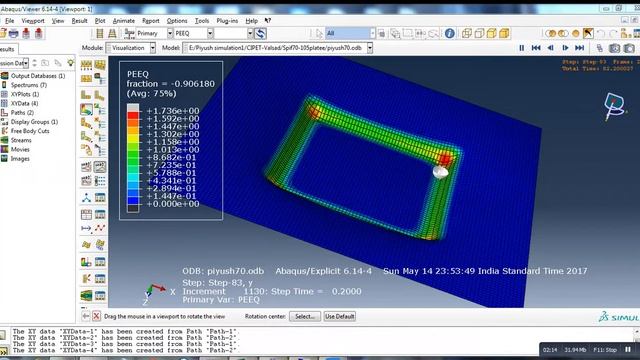Select hidden line render style cube icon
This screenshot has height=360, width=640.
pos(479,33)
